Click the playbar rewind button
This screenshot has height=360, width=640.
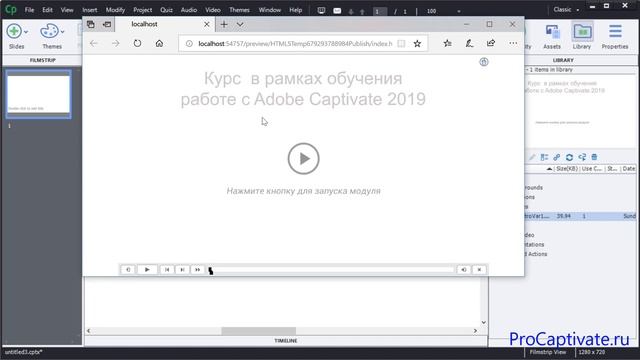tap(128, 269)
